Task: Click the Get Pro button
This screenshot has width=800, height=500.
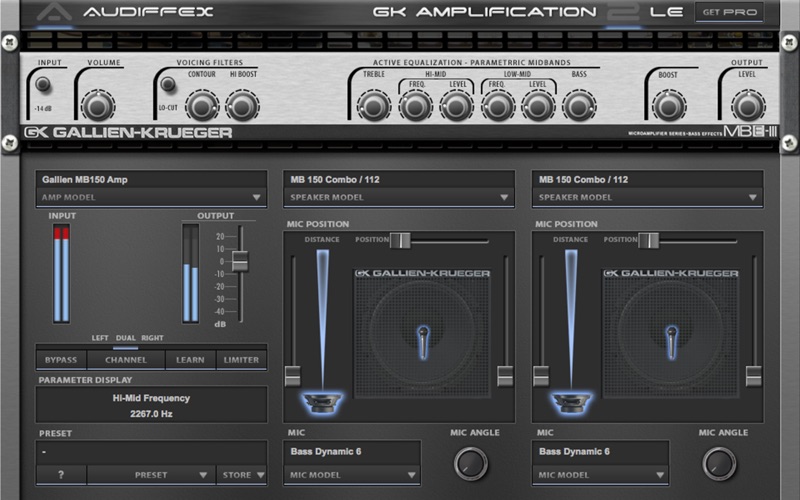Action: [x=729, y=12]
